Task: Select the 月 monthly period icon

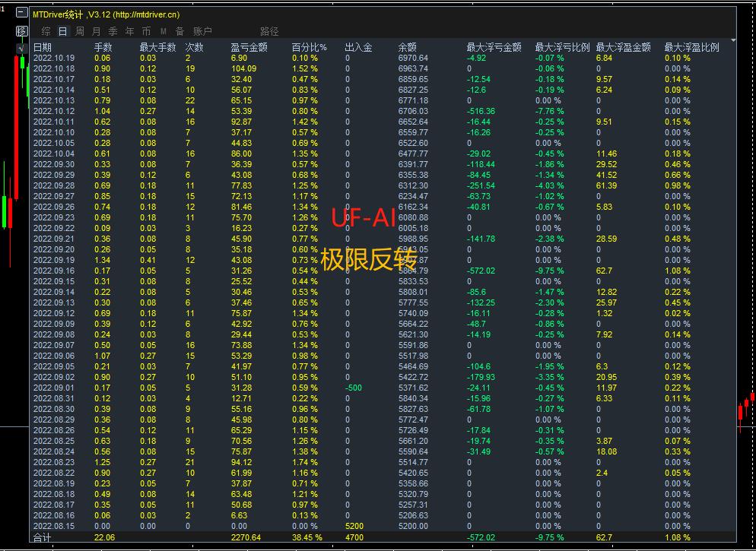Action: click(x=94, y=31)
